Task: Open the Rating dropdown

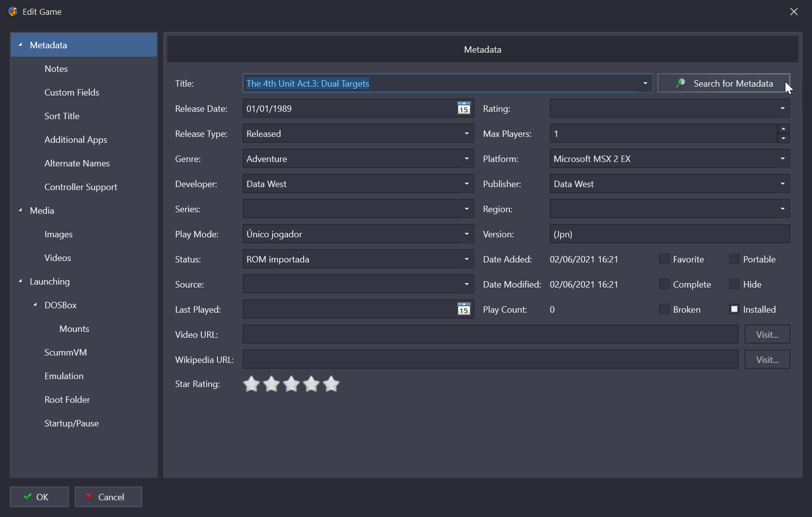Action: click(782, 108)
